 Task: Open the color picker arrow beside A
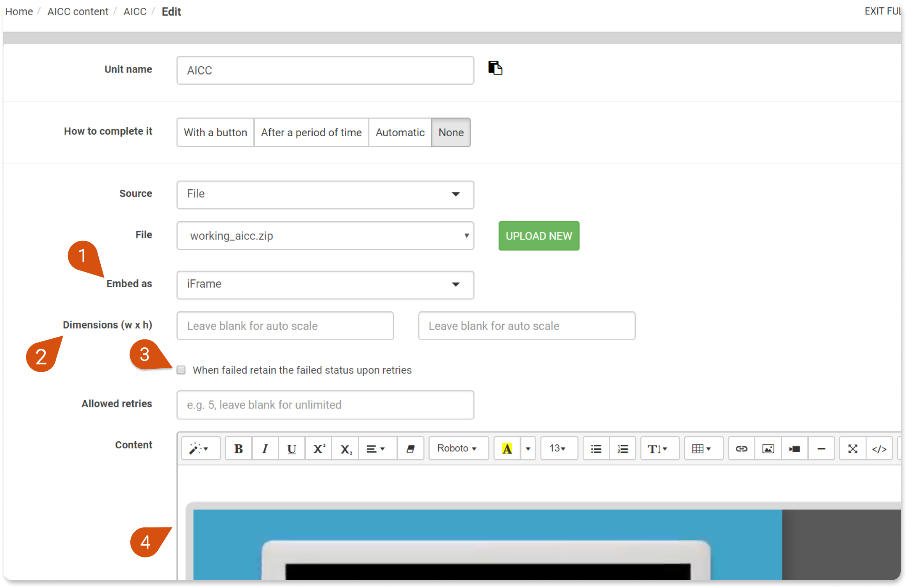tap(528, 448)
